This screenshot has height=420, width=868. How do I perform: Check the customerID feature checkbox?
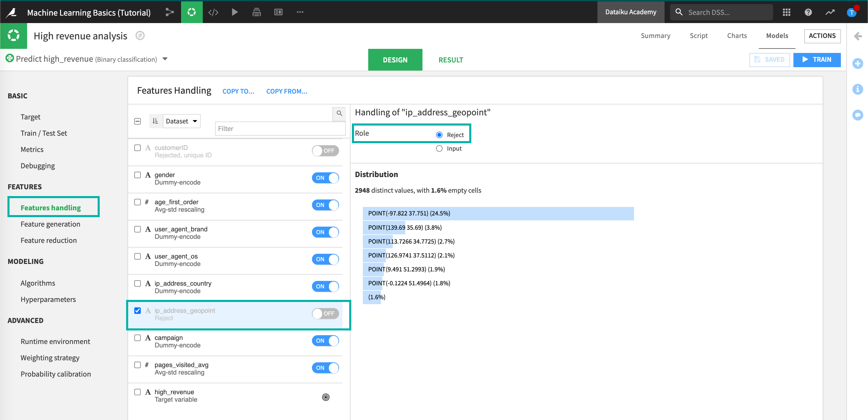coord(138,148)
